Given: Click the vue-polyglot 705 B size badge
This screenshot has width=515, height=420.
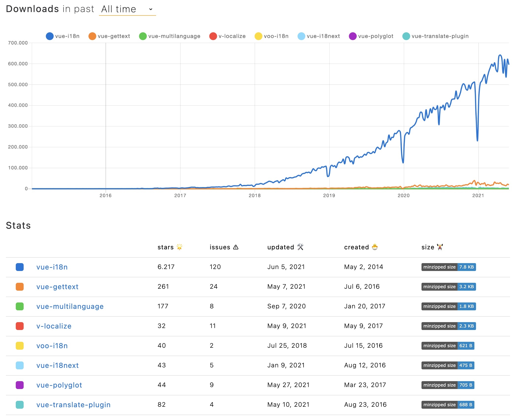Looking at the screenshot, I should (448, 385).
